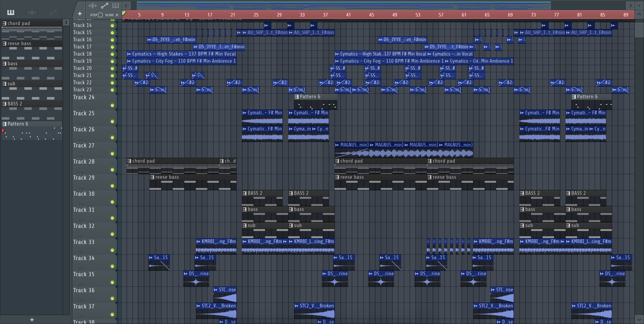Viewport: 644px width, 324px height.
Task: Click the picker panel scroll handle button
Action: coord(66,23)
